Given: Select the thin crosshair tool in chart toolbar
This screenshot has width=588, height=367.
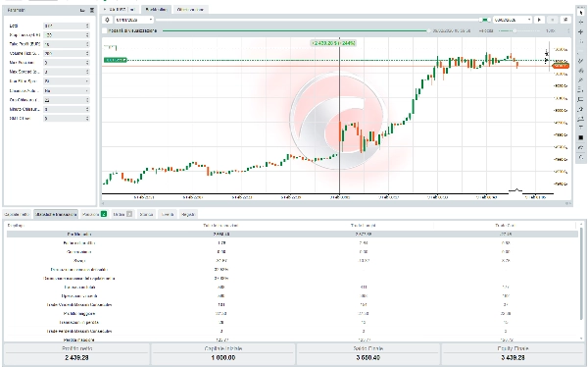Looking at the screenshot, I should [x=580, y=23].
